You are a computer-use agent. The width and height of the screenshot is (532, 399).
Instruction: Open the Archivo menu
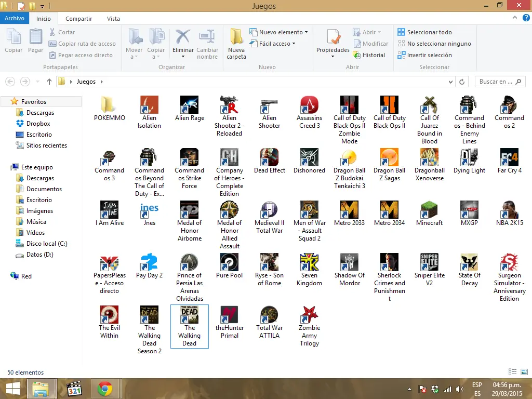coord(15,18)
